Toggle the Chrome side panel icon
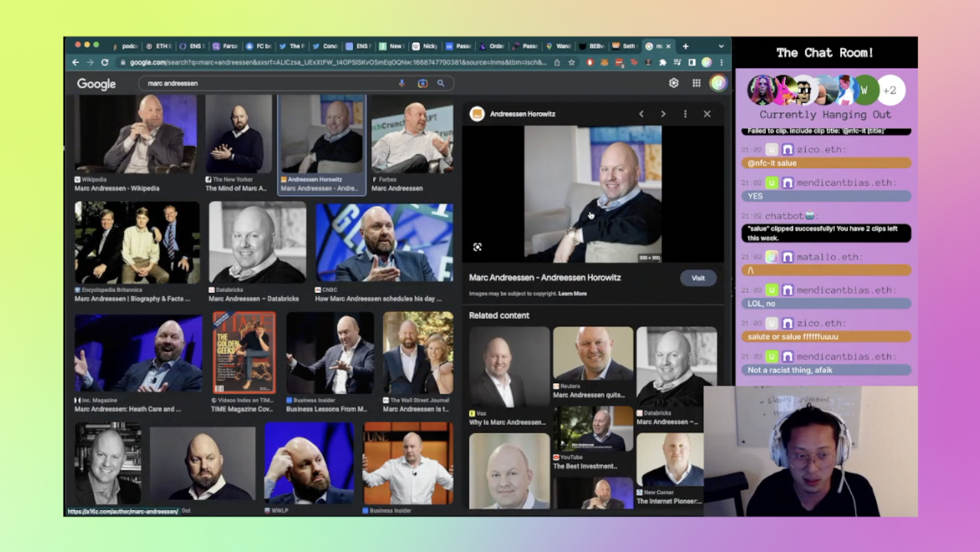Image resolution: width=980 pixels, height=552 pixels. 692,62
